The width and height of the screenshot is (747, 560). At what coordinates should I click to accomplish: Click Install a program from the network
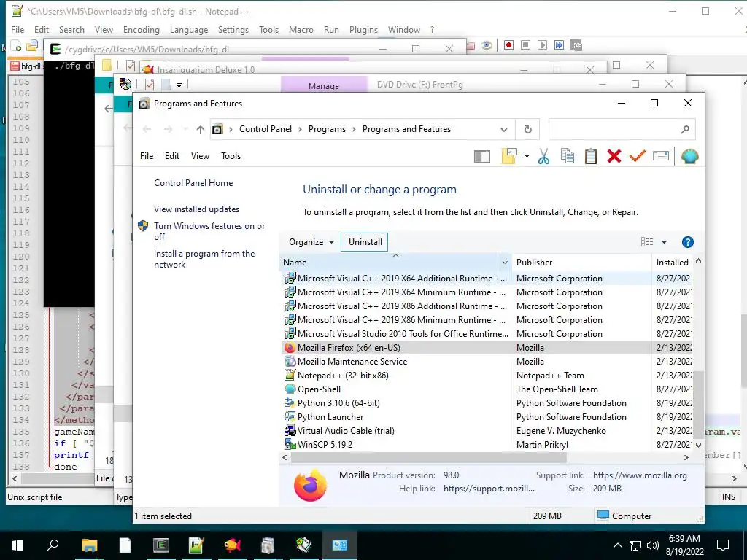point(204,259)
